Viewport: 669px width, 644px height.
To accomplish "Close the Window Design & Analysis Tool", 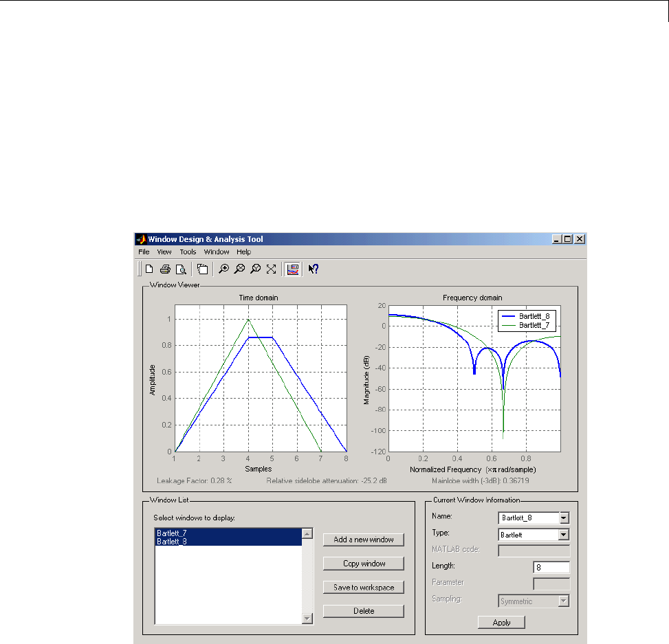I will point(580,239).
